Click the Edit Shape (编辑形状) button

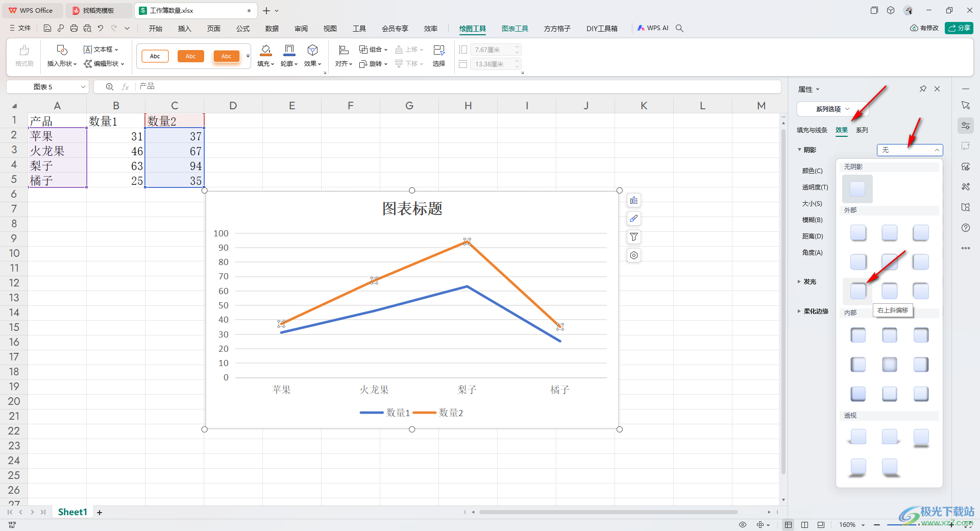point(104,64)
